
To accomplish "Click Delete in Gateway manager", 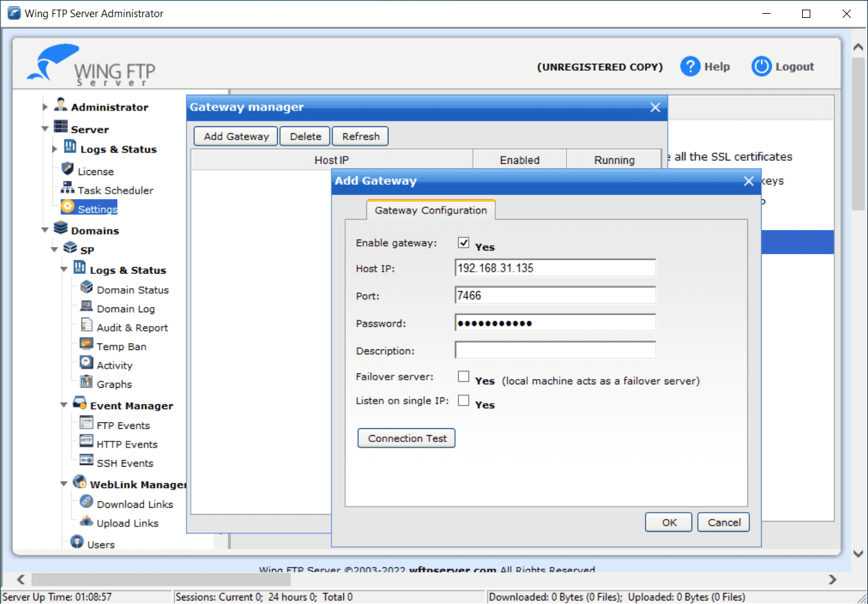I will coord(305,136).
